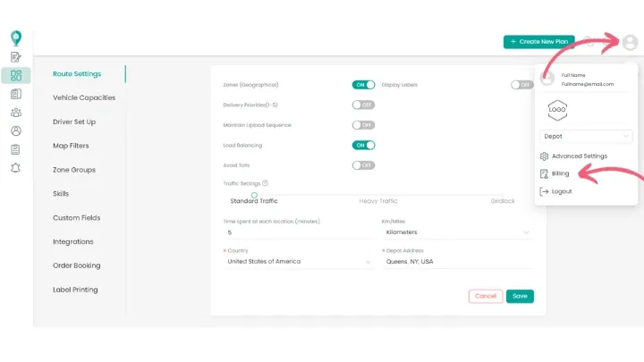Open the edit document sidebar icon
The image size is (644, 362).
(16, 57)
